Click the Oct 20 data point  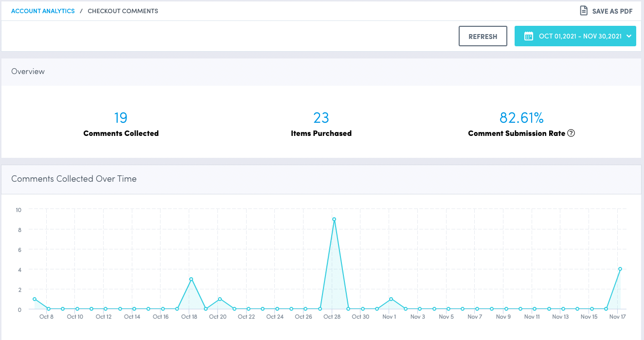click(220, 299)
